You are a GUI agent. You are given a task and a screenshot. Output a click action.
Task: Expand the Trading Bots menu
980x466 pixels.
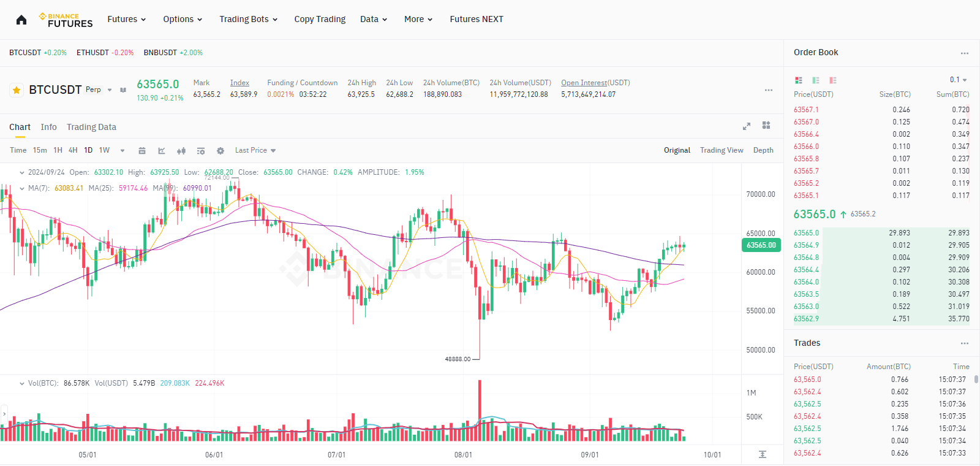tap(248, 20)
